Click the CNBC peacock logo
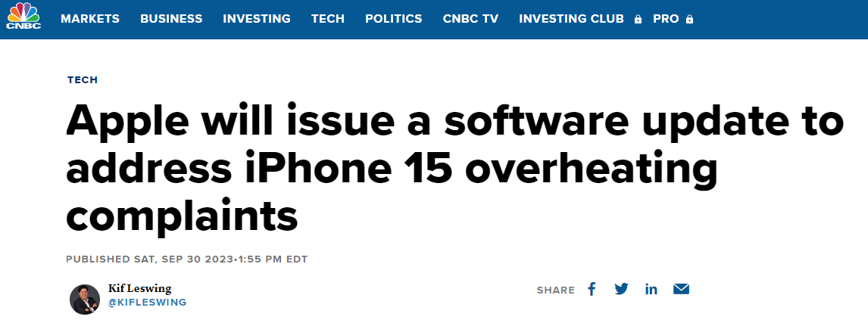The image size is (868, 323). point(23,17)
